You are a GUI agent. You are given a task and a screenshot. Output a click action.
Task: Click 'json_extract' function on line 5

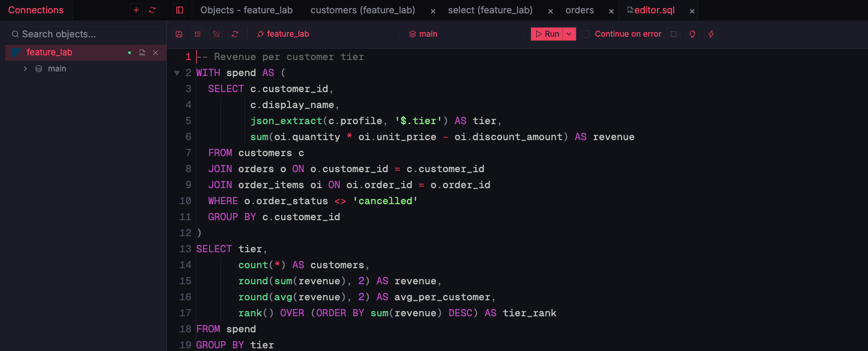286,121
